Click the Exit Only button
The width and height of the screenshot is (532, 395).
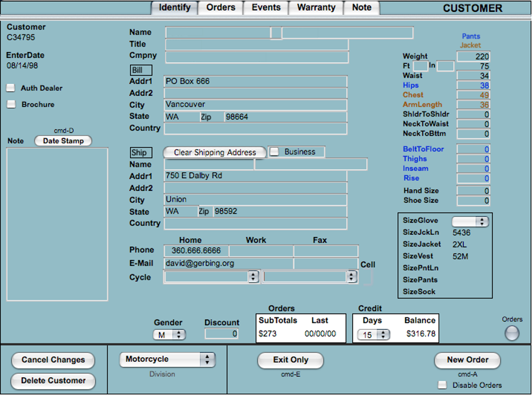tap(290, 360)
